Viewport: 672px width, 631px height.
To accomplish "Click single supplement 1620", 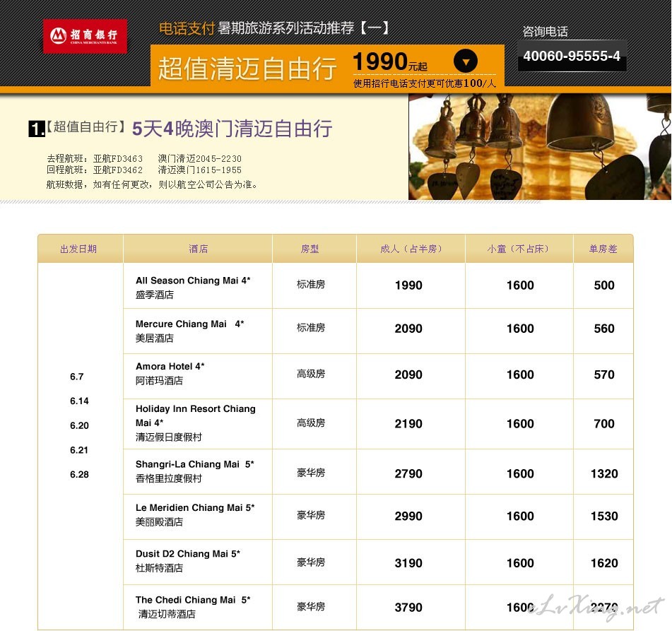I will point(604,563).
